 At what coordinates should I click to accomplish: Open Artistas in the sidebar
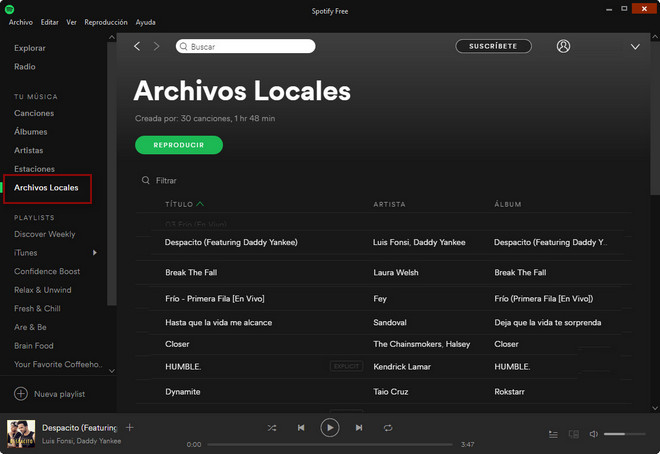[28, 150]
